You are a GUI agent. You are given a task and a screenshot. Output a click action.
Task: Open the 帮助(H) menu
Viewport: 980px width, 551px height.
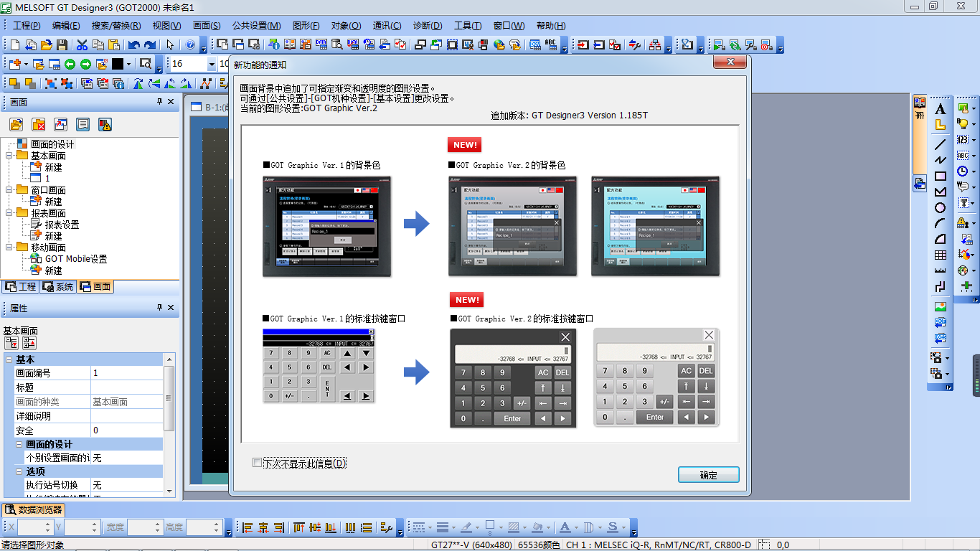pos(551,26)
